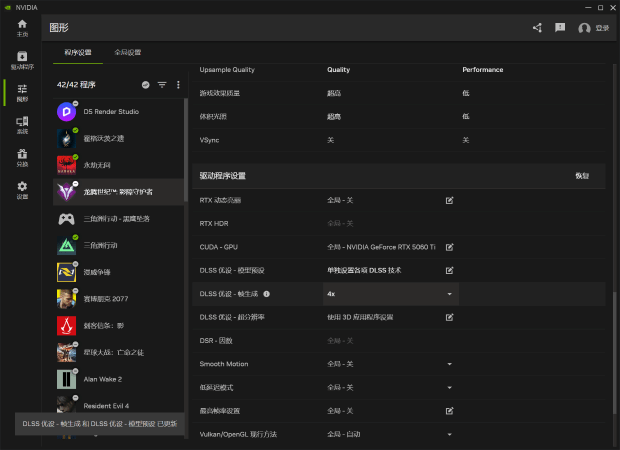Viewport: 620px width, 450px height.
Task: Select 星球大战：亡命之徒 in the program list
Action: pos(118,352)
